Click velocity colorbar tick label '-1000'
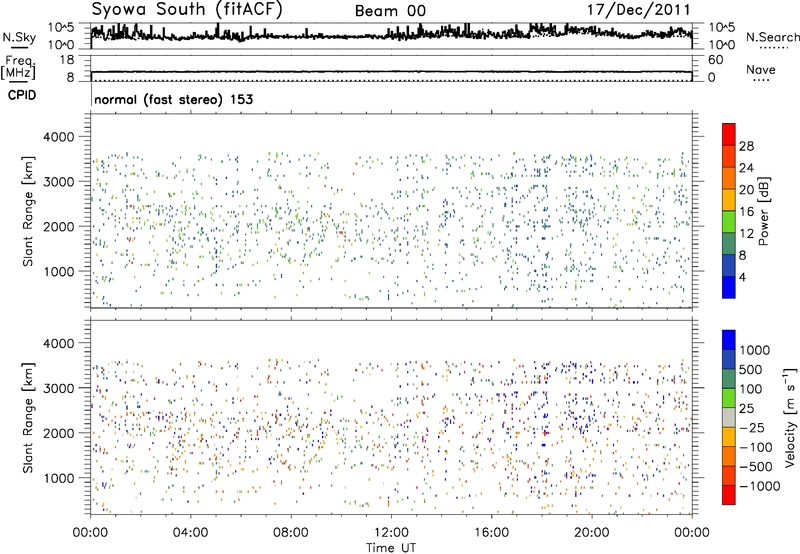This screenshot has height=554, width=800. pos(760,486)
